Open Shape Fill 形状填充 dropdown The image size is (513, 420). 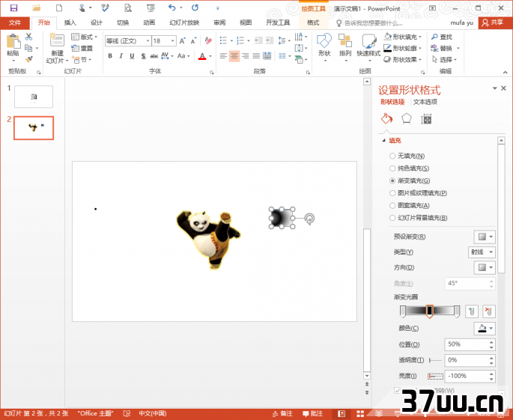coord(403,37)
